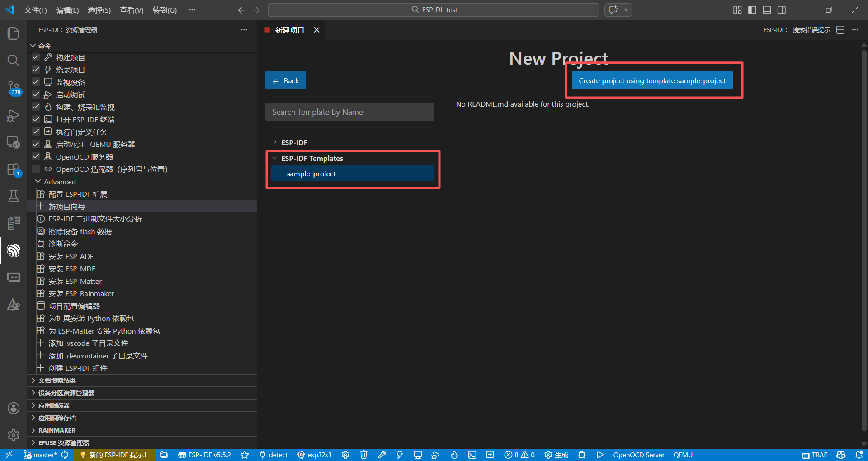Open the 选择(S) menu
The height and width of the screenshot is (461, 868).
(99, 10)
